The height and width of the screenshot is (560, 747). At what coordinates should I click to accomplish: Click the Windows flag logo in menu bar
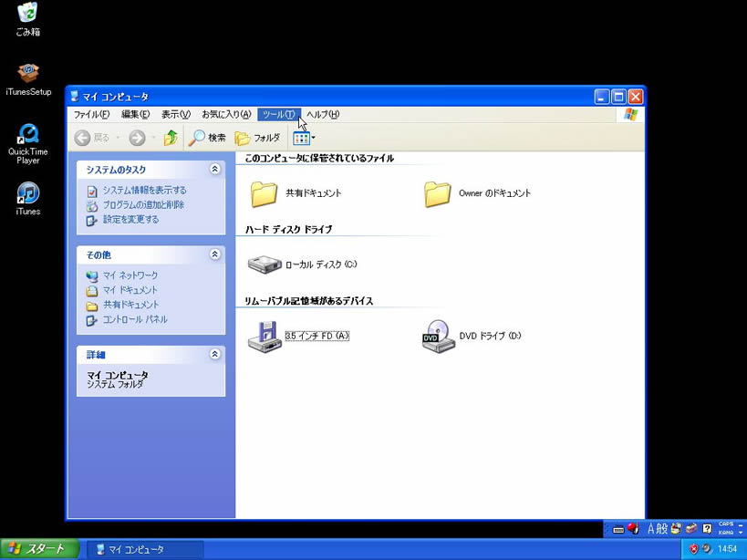631,114
